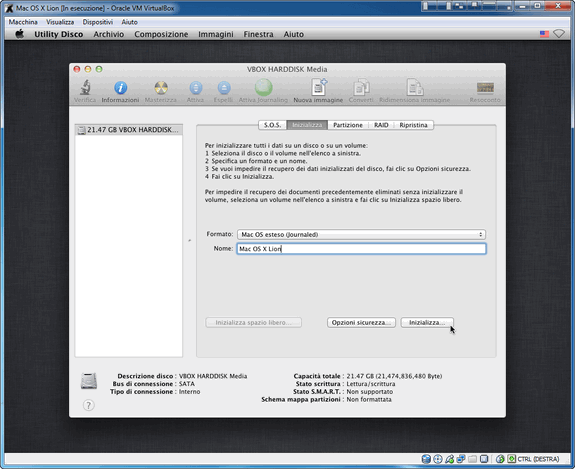
Task: Click the Attiva mount icon
Action: click(x=195, y=88)
